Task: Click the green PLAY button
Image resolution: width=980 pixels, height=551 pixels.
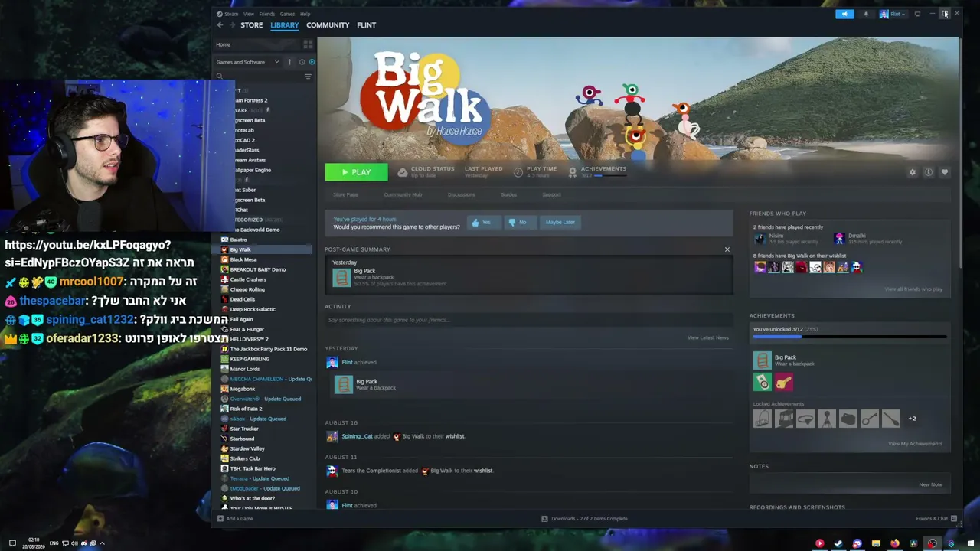Action: coord(356,172)
